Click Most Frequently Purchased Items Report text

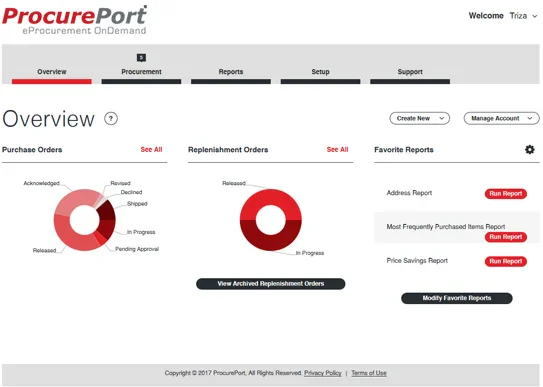[x=446, y=227]
